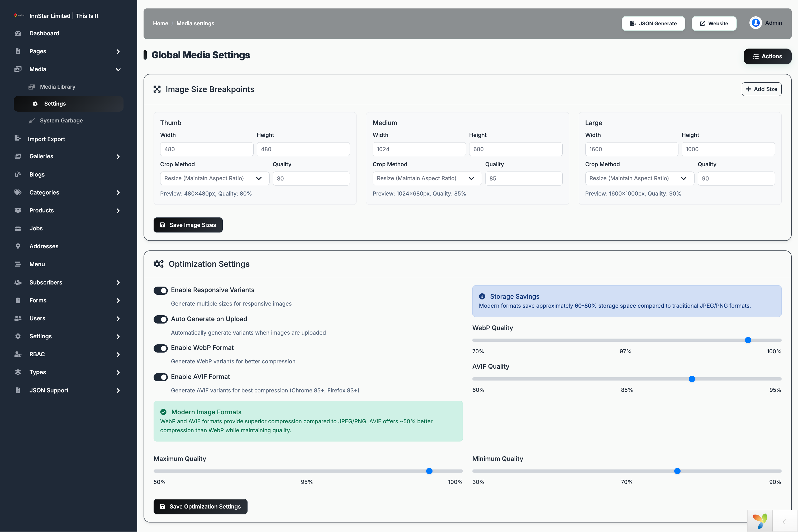Open the JSON Support sidebar menu item
Screen dimensions: 798x532
(x=68, y=390)
